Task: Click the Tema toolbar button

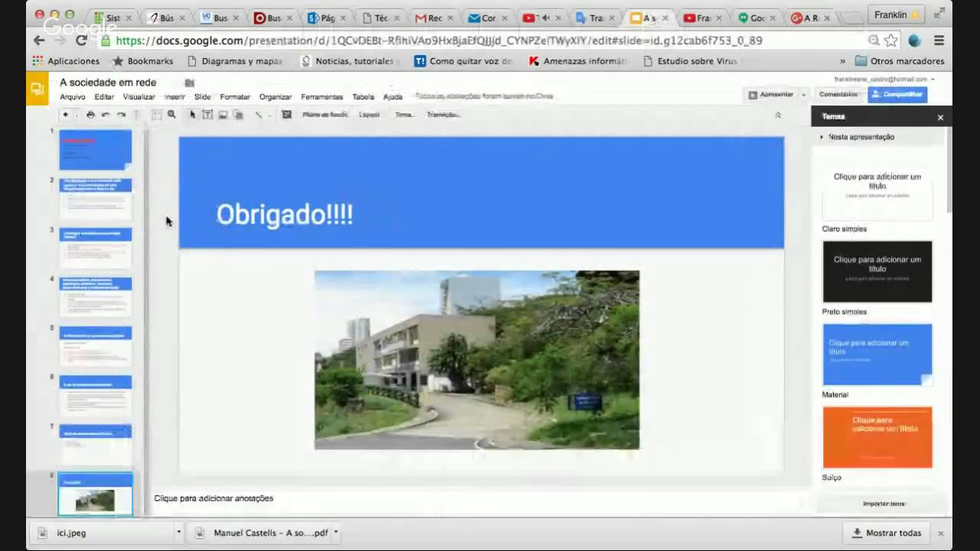Action: pyautogui.click(x=404, y=115)
